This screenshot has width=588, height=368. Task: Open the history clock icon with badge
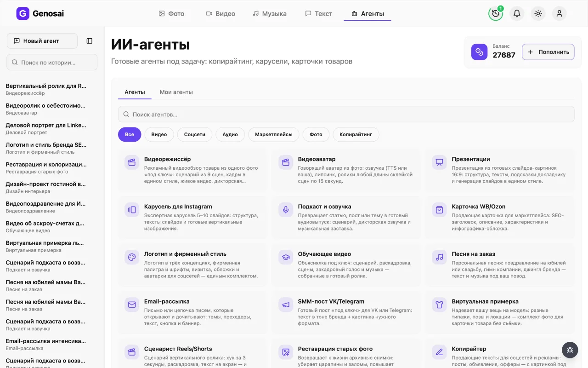point(496,13)
